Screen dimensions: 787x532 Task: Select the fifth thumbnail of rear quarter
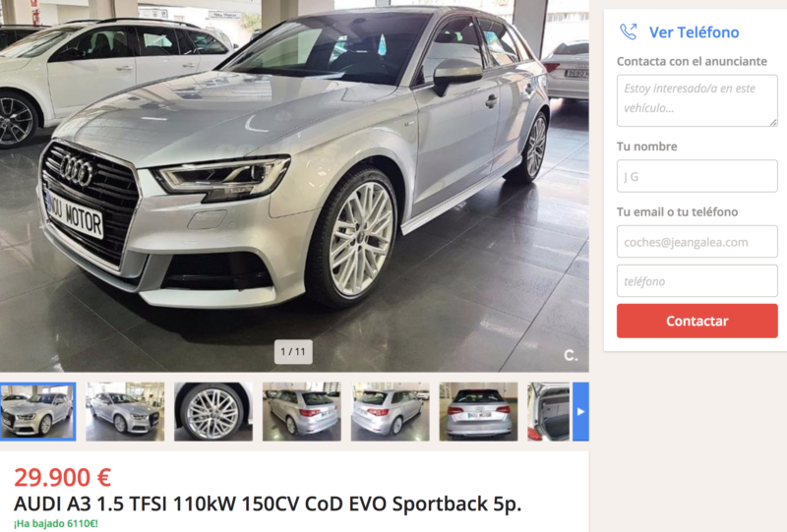point(390,412)
